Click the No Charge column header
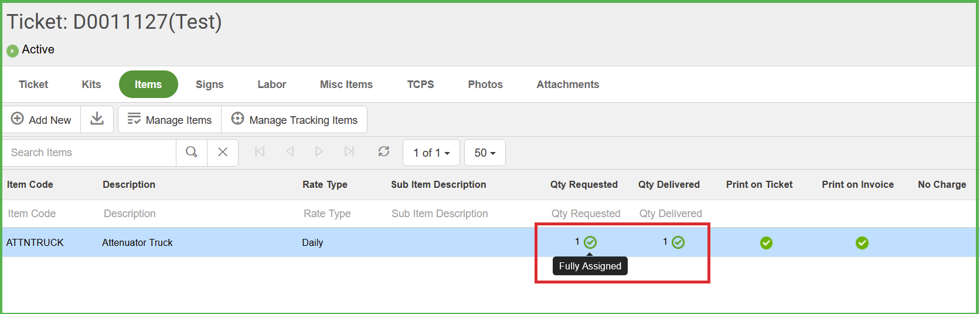 pyautogui.click(x=942, y=184)
